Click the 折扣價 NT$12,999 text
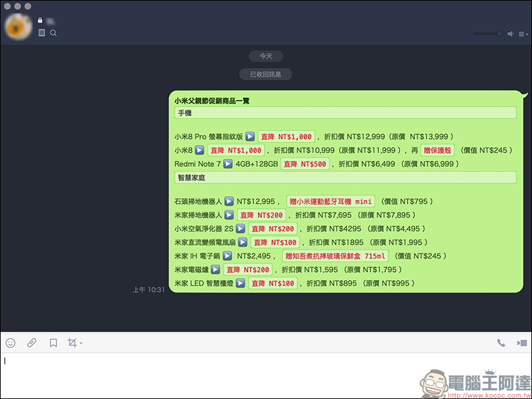Screen dimensions: 532x399 pyautogui.click(x=354, y=136)
